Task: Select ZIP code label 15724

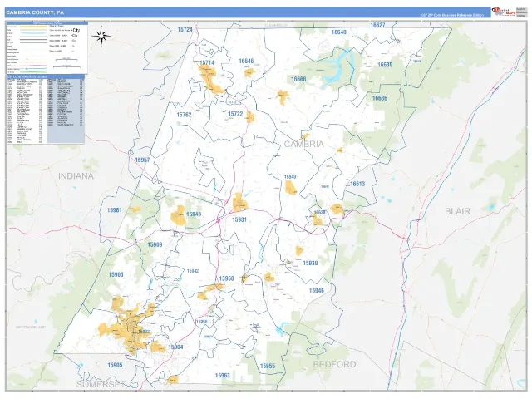Action: tap(185, 30)
